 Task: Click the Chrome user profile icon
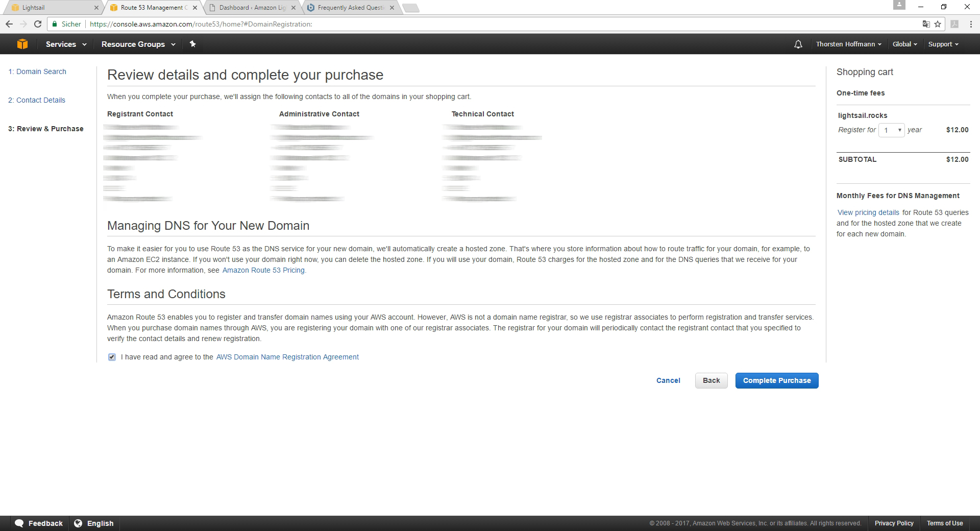coord(899,5)
